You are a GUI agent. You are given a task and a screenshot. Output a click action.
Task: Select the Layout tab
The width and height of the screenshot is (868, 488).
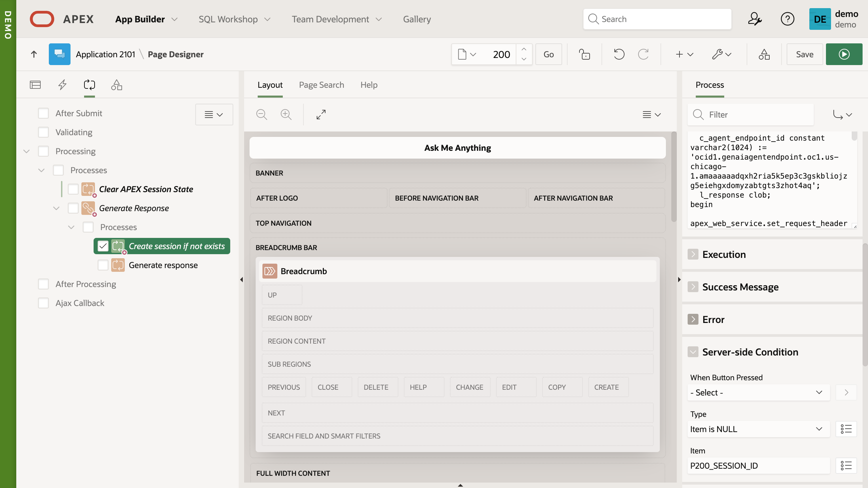[270, 85]
